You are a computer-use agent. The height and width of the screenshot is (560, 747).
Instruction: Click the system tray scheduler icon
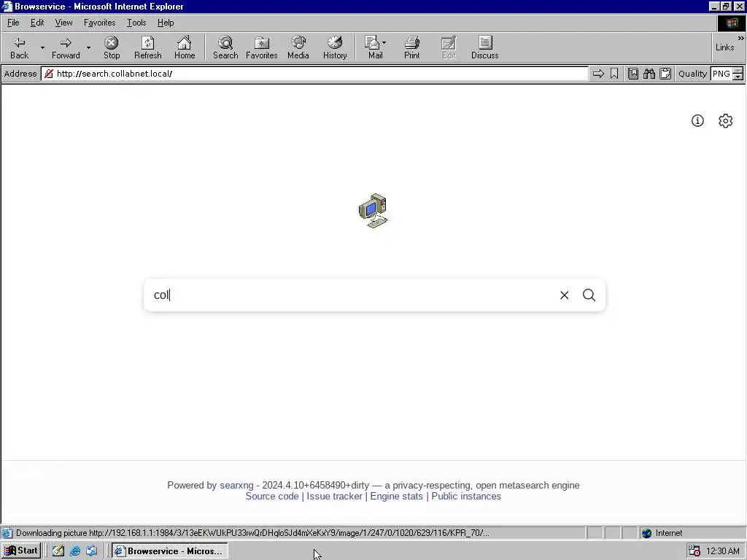click(x=694, y=551)
